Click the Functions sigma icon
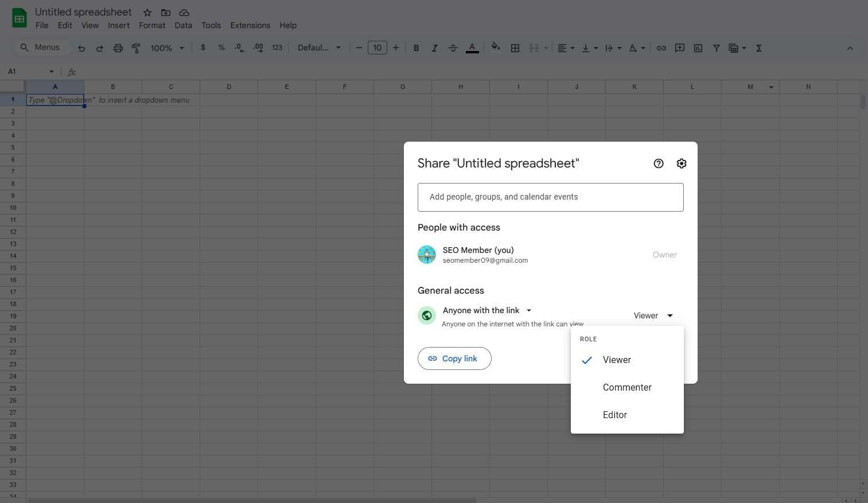This screenshot has width=868, height=503. pos(759,48)
